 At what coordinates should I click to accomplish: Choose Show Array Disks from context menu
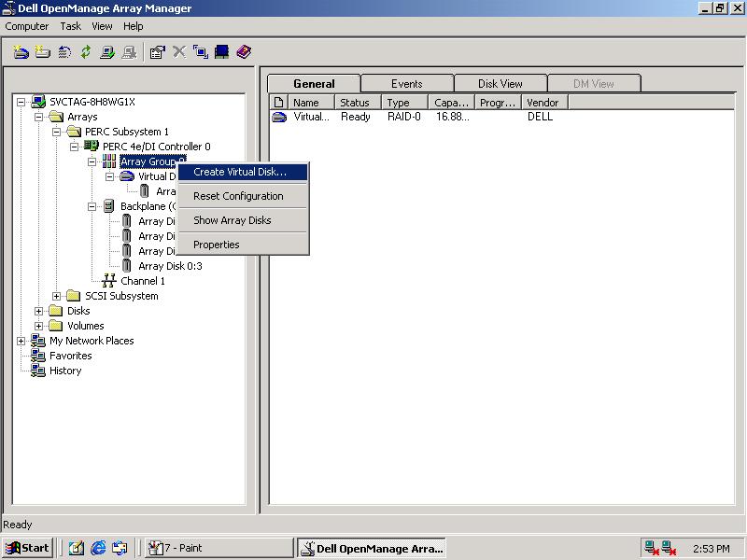coord(243,220)
